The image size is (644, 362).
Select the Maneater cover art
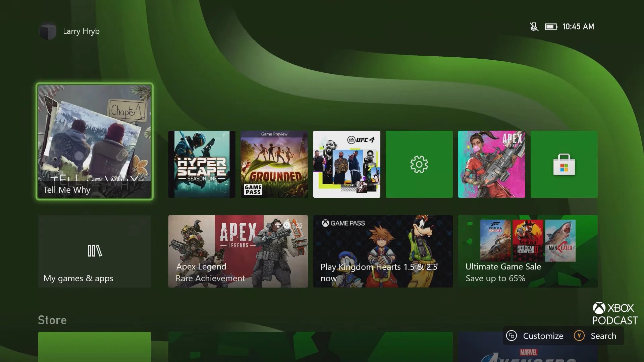pos(560,241)
